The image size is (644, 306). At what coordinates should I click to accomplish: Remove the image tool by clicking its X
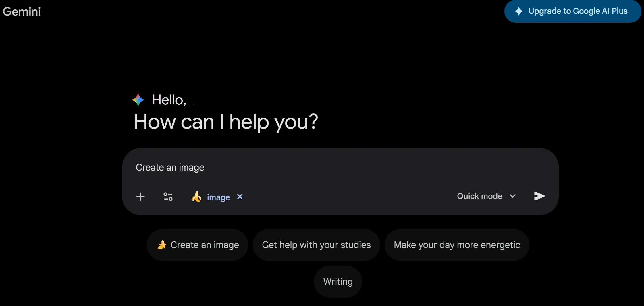(x=240, y=197)
